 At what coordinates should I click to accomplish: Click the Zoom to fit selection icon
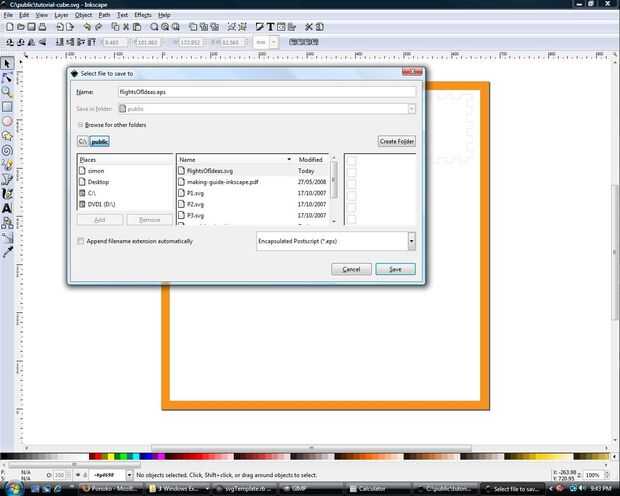[154, 27]
